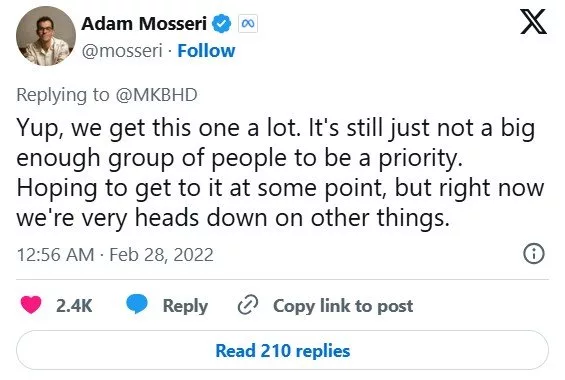Click the chain link icon
Image resolution: width=565 pixels, height=380 pixels.
coord(248,305)
